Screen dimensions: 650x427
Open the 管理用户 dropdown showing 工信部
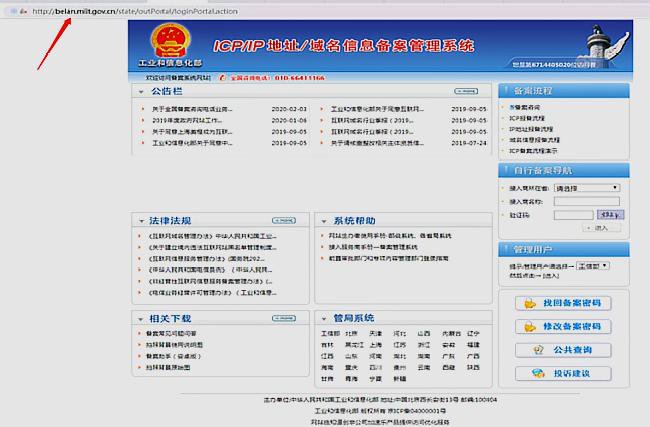[x=593, y=266]
